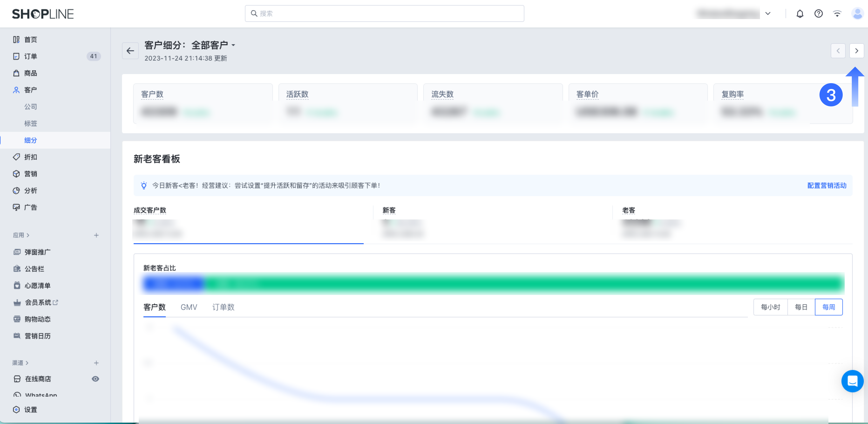This screenshot has width=868, height=424.
Task: Click the 活跃数 summary card
Action: click(x=348, y=104)
